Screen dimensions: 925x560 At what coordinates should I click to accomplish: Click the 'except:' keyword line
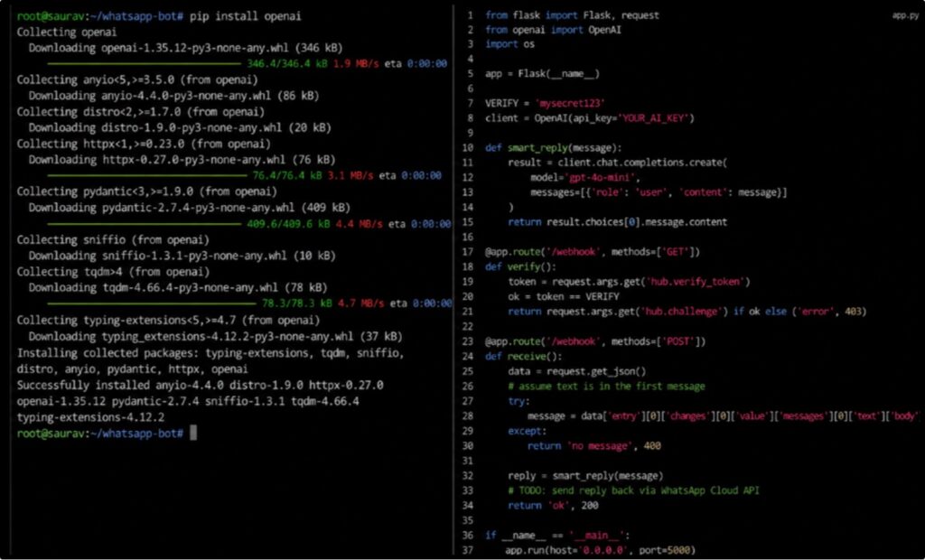pos(528,431)
